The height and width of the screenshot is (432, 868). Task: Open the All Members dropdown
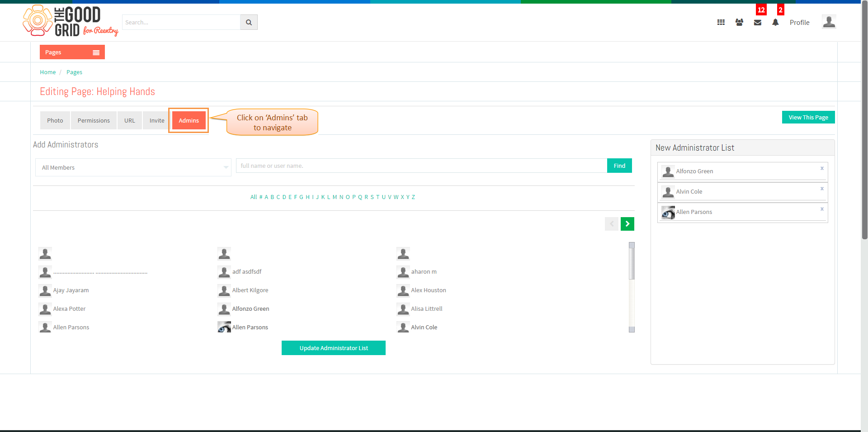[x=133, y=167]
